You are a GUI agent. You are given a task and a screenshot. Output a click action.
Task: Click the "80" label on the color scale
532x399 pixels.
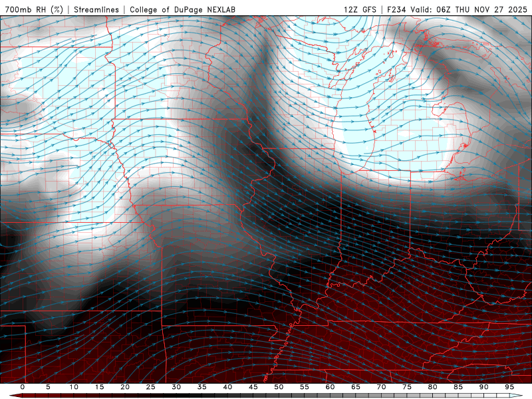[x=433, y=387]
